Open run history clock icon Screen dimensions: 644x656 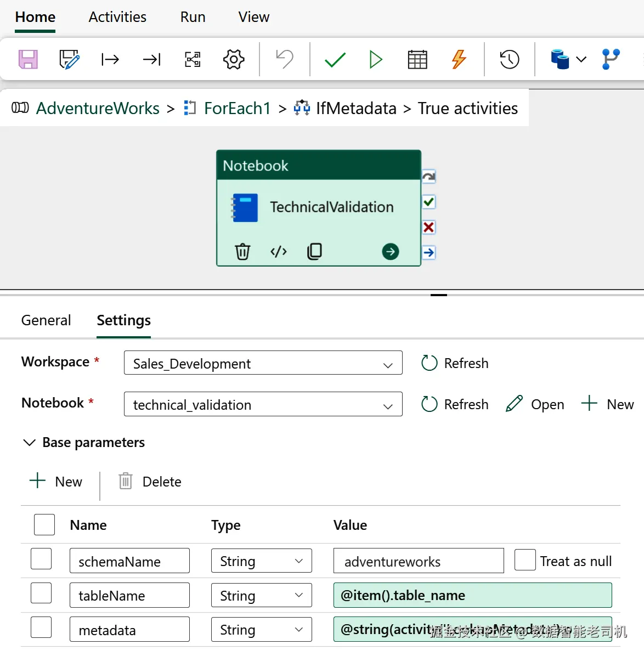coord(509,59)
